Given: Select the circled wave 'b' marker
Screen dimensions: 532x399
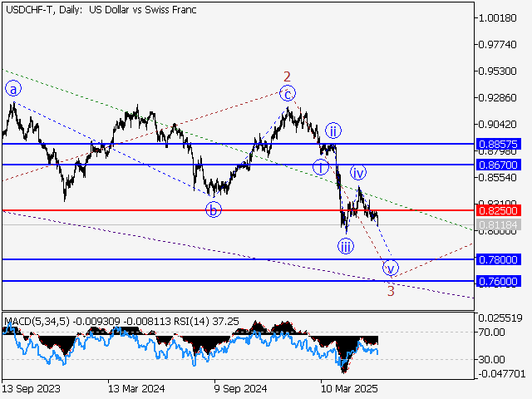Looking at the screenshot, I should coord(214,209).
